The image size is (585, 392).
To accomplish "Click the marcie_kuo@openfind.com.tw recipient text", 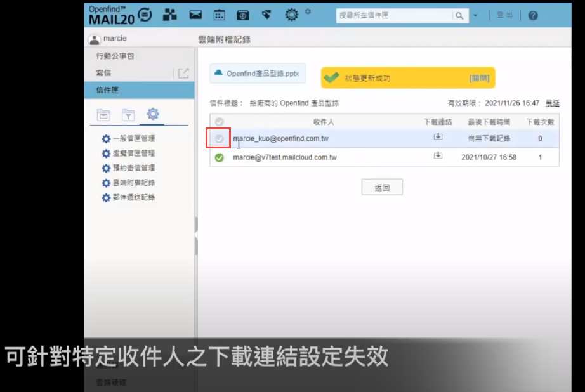I will pos(280,139).
